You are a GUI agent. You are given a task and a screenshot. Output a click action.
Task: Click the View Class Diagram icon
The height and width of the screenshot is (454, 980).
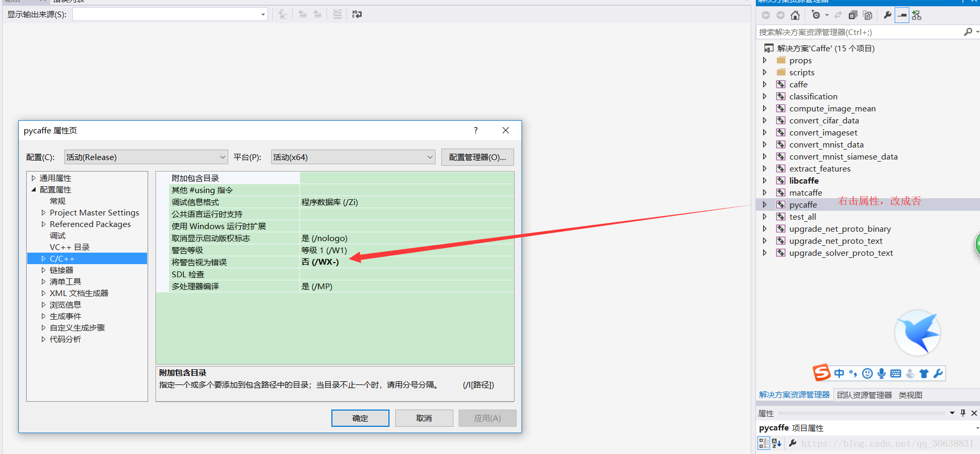(917, 15)
